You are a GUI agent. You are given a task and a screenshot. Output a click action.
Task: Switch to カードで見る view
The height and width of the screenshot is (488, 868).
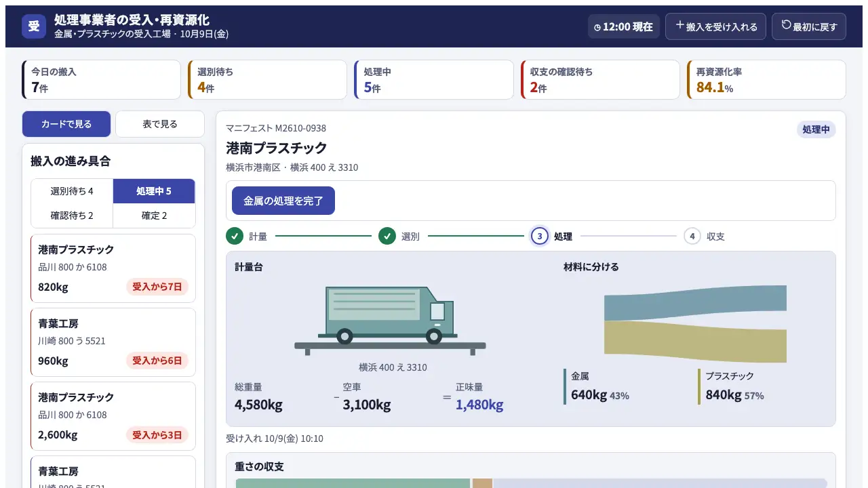tap(66, 124)
